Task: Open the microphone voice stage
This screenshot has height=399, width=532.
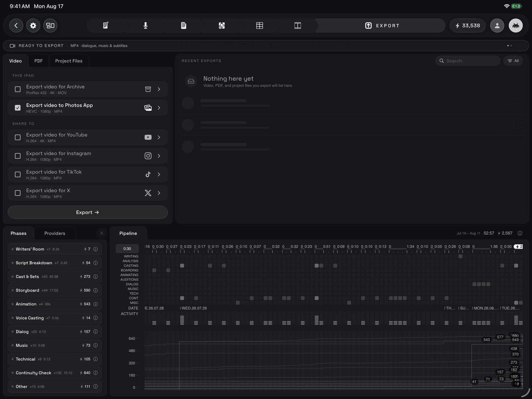Action: click(x=146, y=26)
